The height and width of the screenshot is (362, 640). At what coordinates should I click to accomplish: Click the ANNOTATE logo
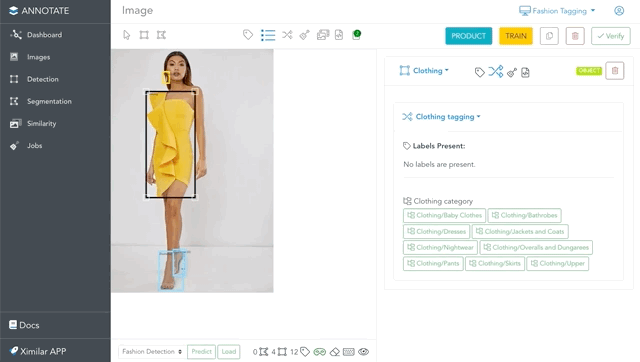(39, 11)
